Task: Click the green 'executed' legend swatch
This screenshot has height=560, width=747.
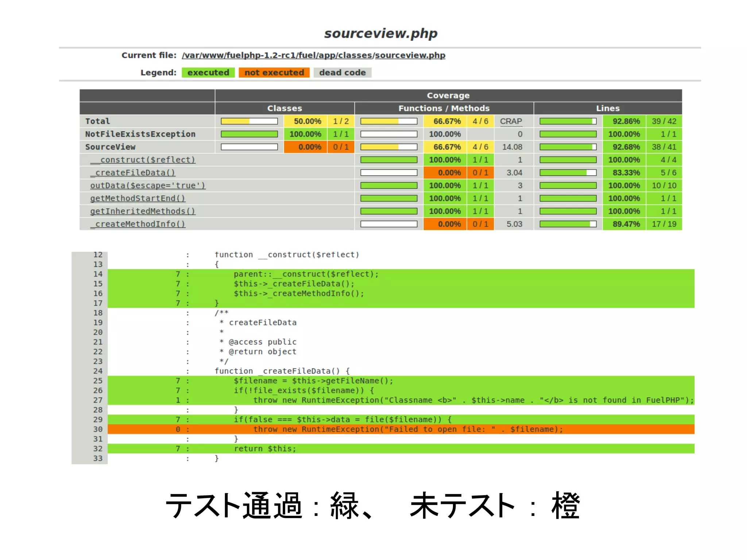Action: coord(208,73)
